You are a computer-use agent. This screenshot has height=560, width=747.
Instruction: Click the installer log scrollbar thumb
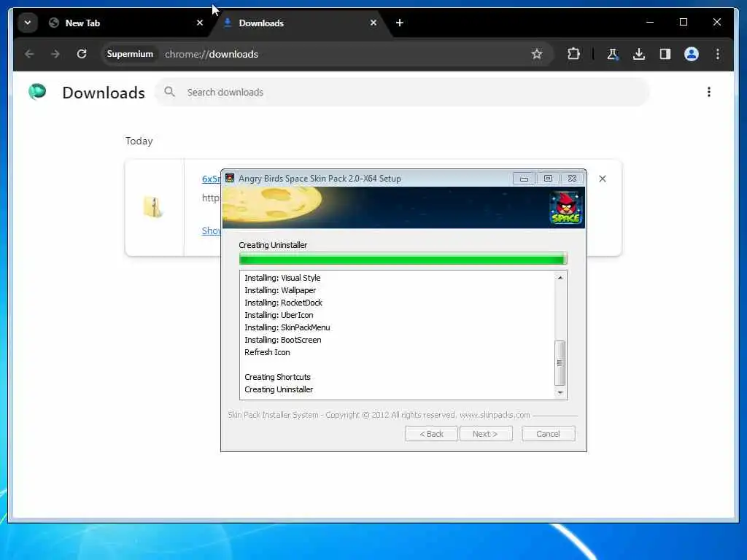(x=560, y=363)
